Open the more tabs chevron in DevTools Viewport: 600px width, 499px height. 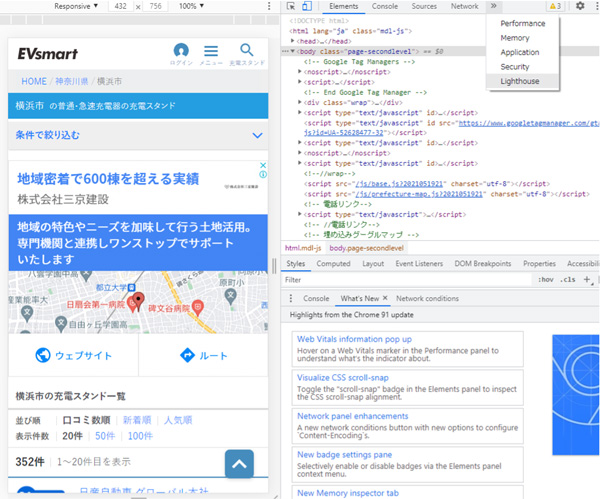tap(494, 6)
